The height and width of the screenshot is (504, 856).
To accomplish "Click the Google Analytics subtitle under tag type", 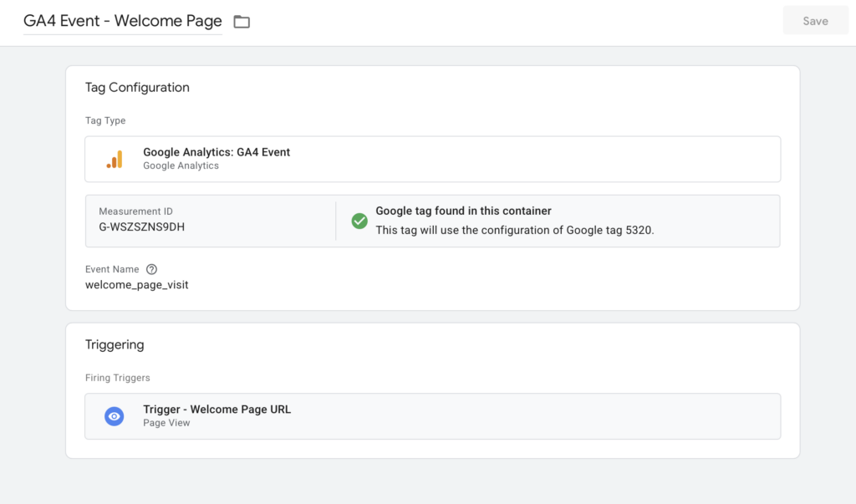I will coord(181,165).
